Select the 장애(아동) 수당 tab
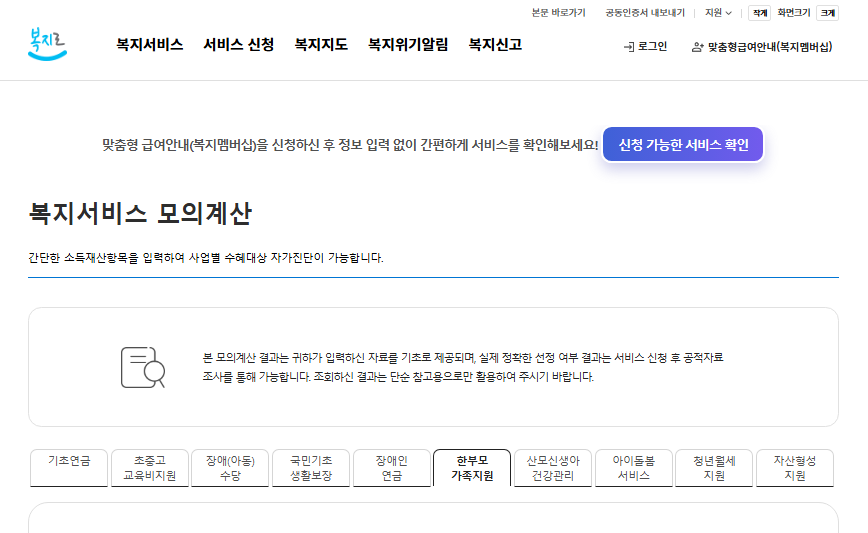 click(230, 468)
